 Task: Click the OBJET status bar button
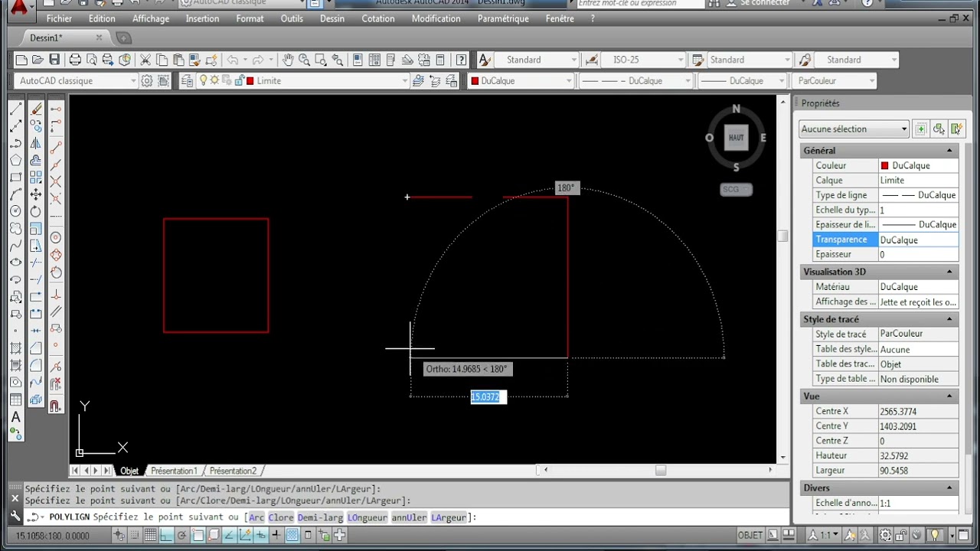point(750,536)
